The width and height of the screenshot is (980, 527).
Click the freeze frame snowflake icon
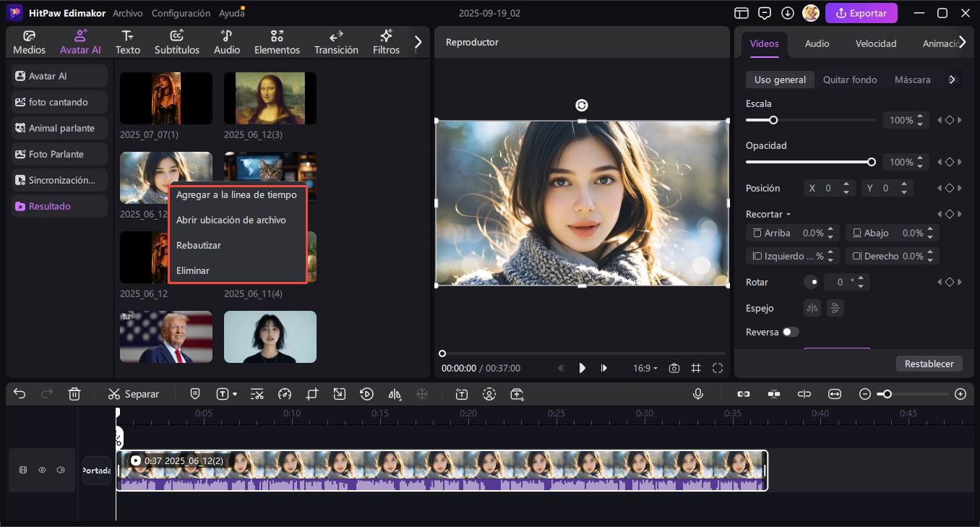point(422,394)
